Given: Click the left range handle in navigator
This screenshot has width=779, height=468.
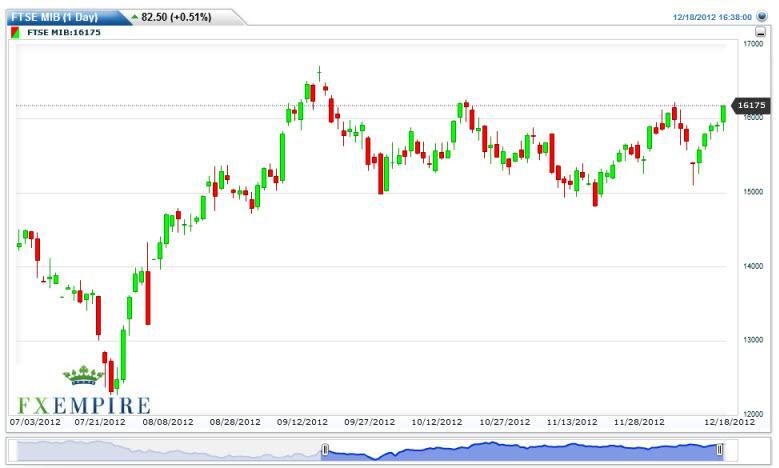Looking at the screenshot, I should [x=324, y=451].
